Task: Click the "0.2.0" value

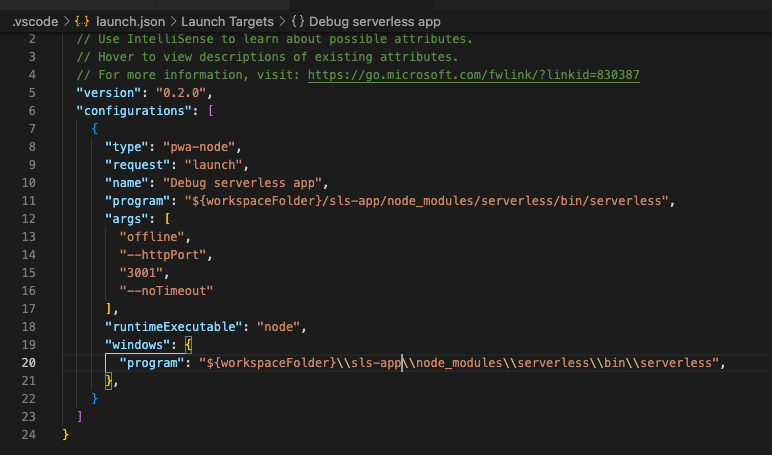Action: [x=181, y=93]
